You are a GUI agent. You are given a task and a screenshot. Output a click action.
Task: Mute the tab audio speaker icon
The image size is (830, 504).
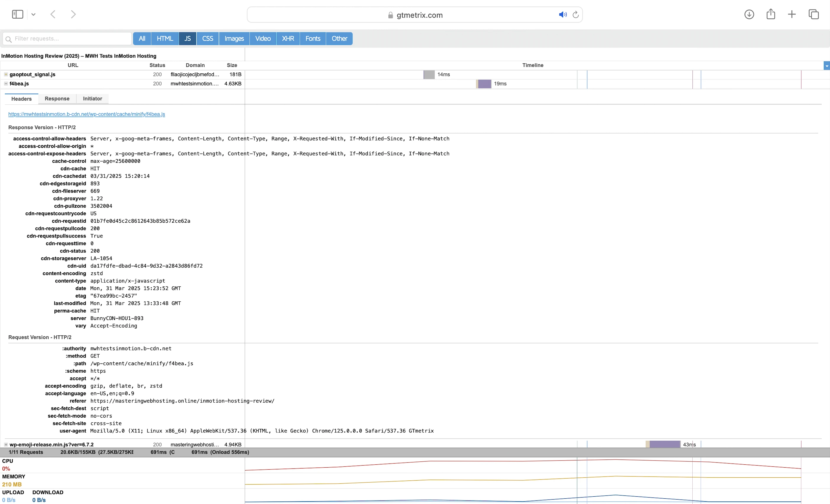pyautogui.click(x=562, y=15)
